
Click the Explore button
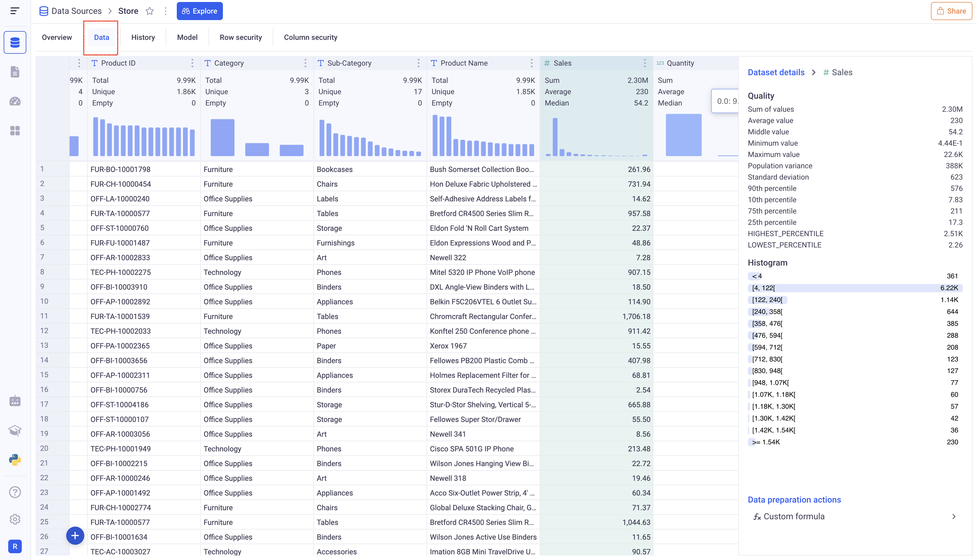pyautogui.click(x=199, y=11)
